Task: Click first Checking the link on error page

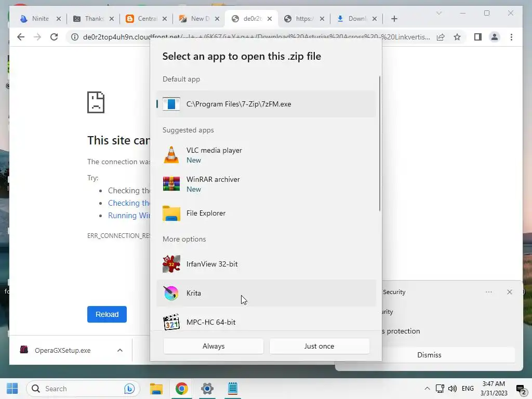Action: pyautogui.click(x=129, y=203)
